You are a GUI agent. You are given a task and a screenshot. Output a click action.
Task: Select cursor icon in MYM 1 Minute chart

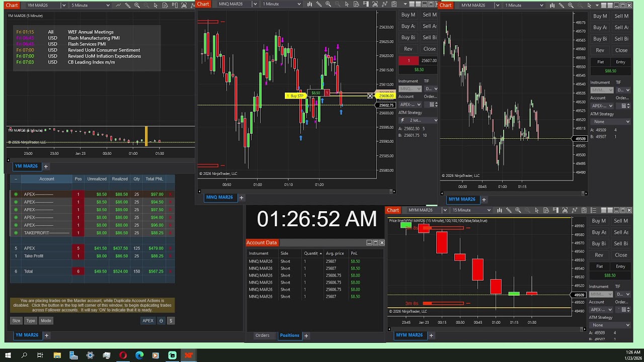(x=589, y=6)
